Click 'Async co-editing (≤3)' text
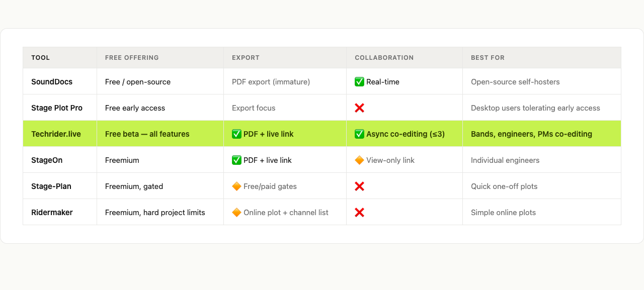Image resolution: width=644 pixels, height=290 pixels. (x=406, y=134)
